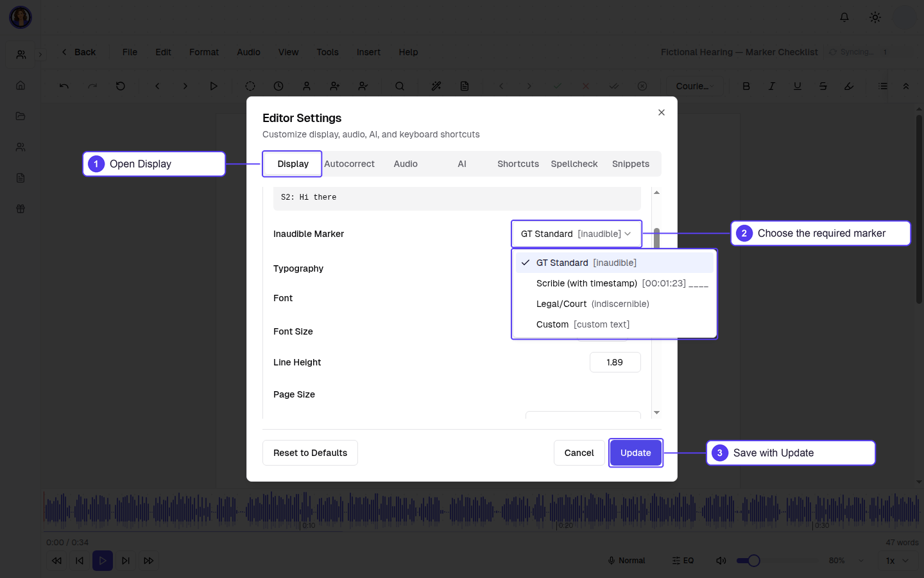Switch to the Autocorrect settings tab
This screenshot has width=924, height=578.
349,164
